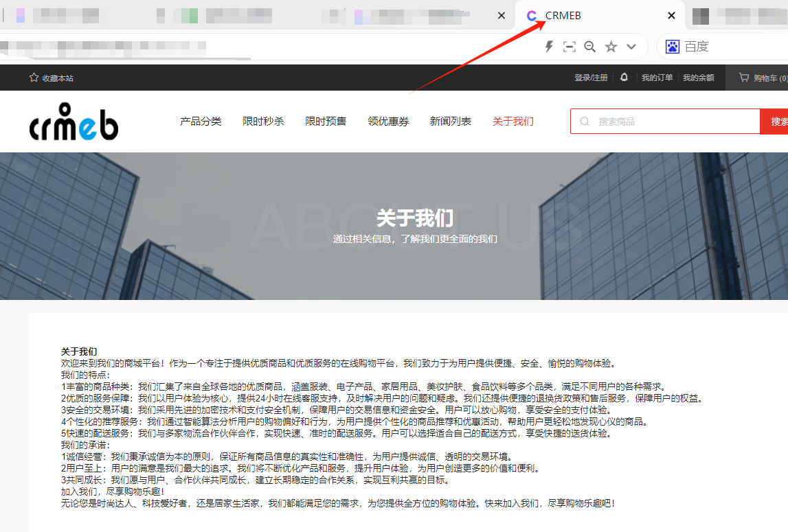
Task: Go to 限时秒杀 flash sale page
Action: tap(263, 122)
